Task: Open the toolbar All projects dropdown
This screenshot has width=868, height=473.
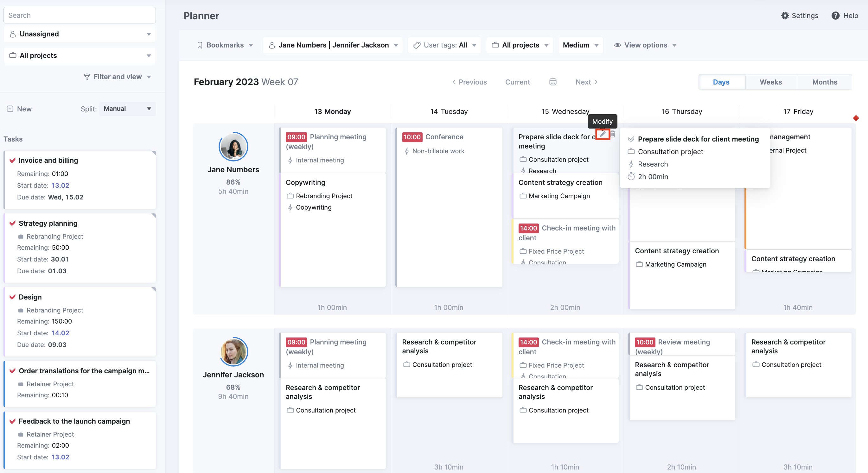Action: 520,45
